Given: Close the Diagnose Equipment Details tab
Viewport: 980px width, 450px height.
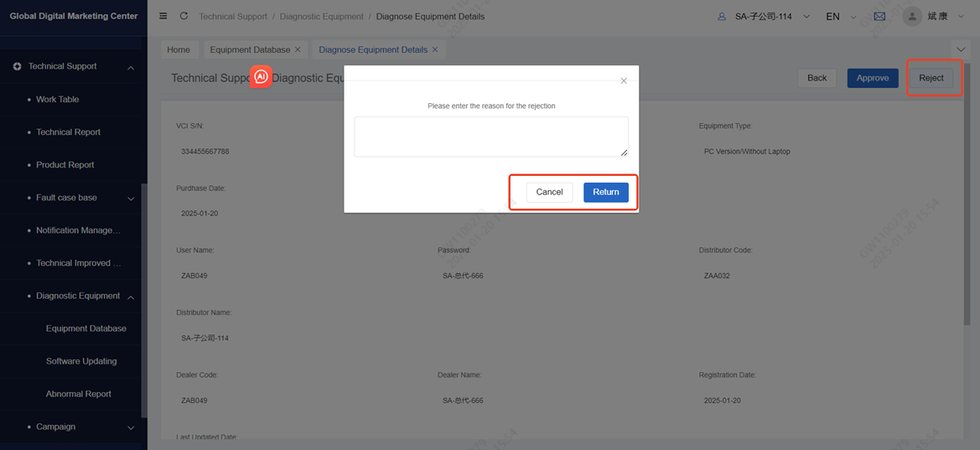Looking at the screenshot, I should (435, 50).
